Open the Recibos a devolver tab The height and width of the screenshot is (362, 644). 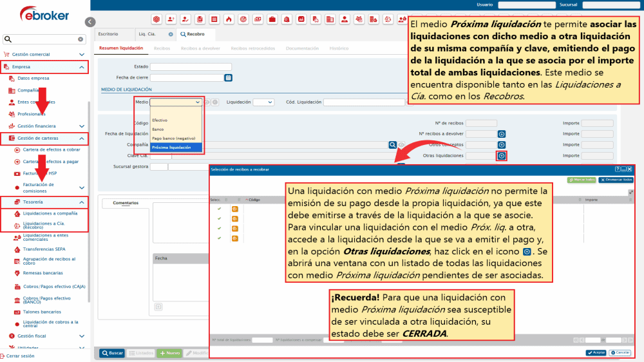coord(200,48)
